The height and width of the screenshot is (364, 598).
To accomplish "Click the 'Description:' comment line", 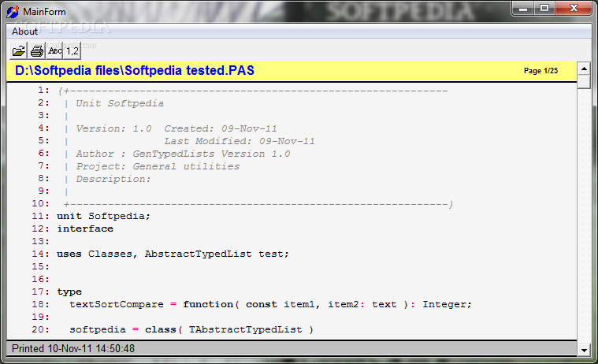I will pyautogui.click(x=113, y=179).
